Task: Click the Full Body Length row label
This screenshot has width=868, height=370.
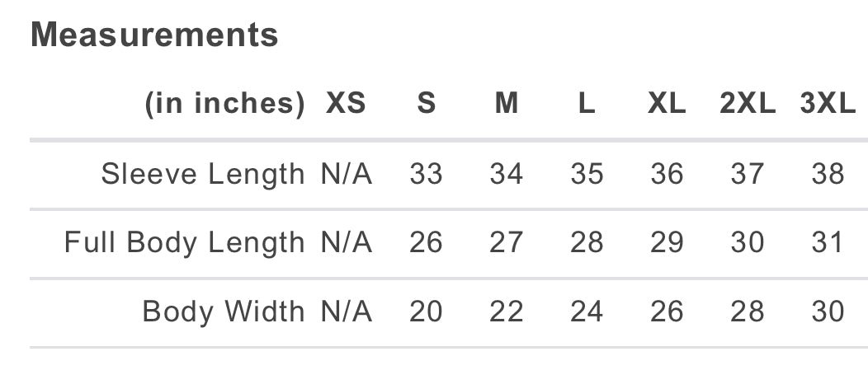Action: point(185,243)
